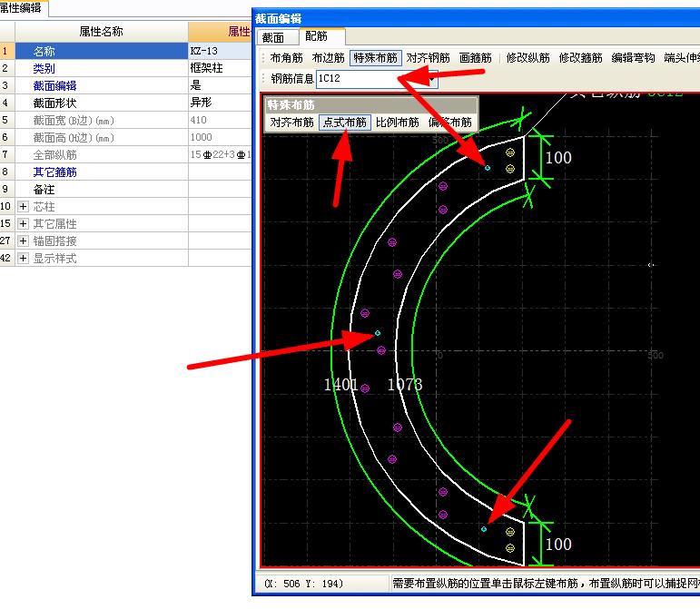This screenshot has height=609, width=700.
Task: Click the 全部纵筋 value cell
Action: click(220, 155)
